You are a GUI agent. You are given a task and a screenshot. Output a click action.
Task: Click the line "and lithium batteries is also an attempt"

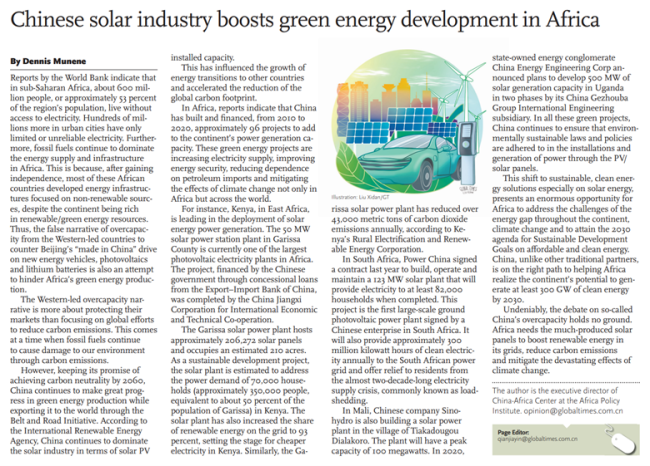pyautogui.click(x=82, y=269)
